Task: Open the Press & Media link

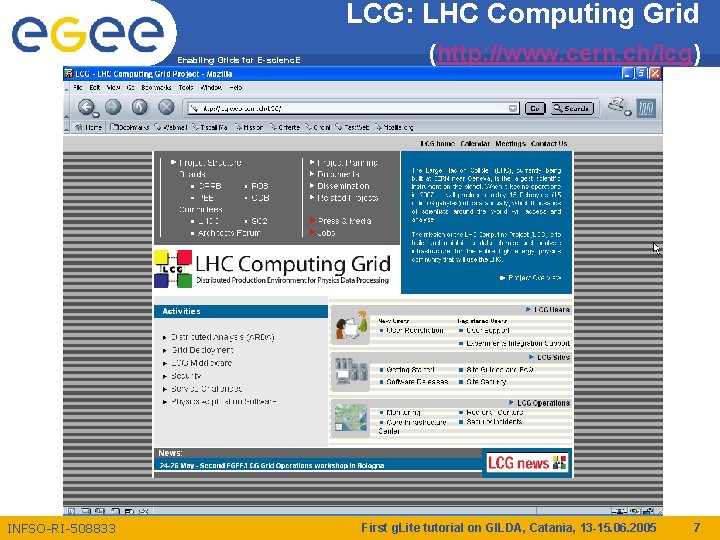Action: pyautogui.click(x=344, y=221)
